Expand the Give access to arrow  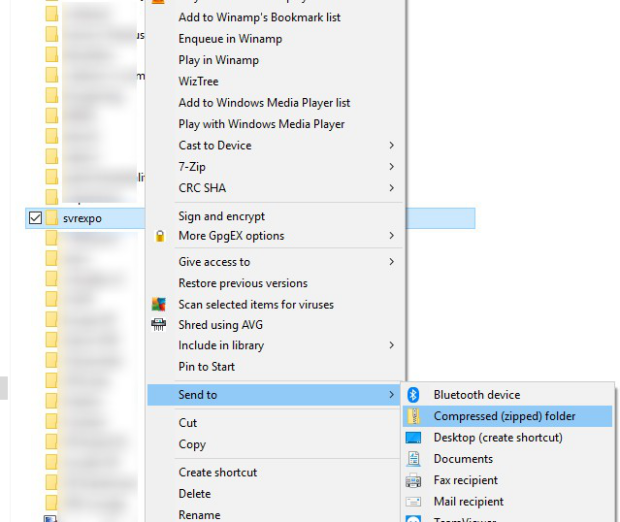tap(391, 262)
